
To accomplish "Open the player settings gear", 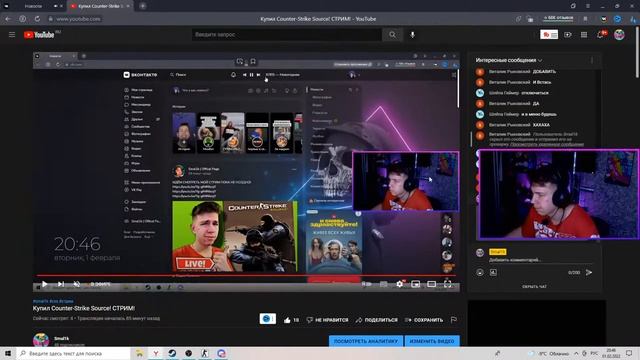I will (400, 284).
